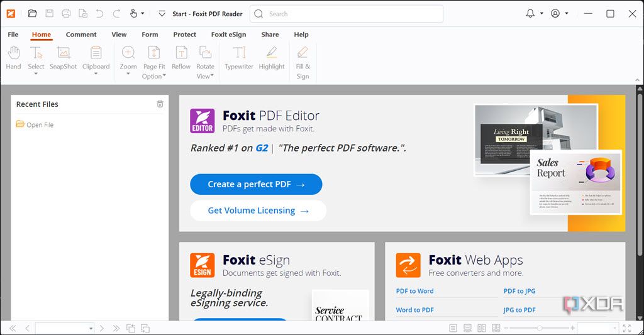Switch to the Protect tab
Image resolution: width=644 pixels, height=335 pixels.
point(185,35)
